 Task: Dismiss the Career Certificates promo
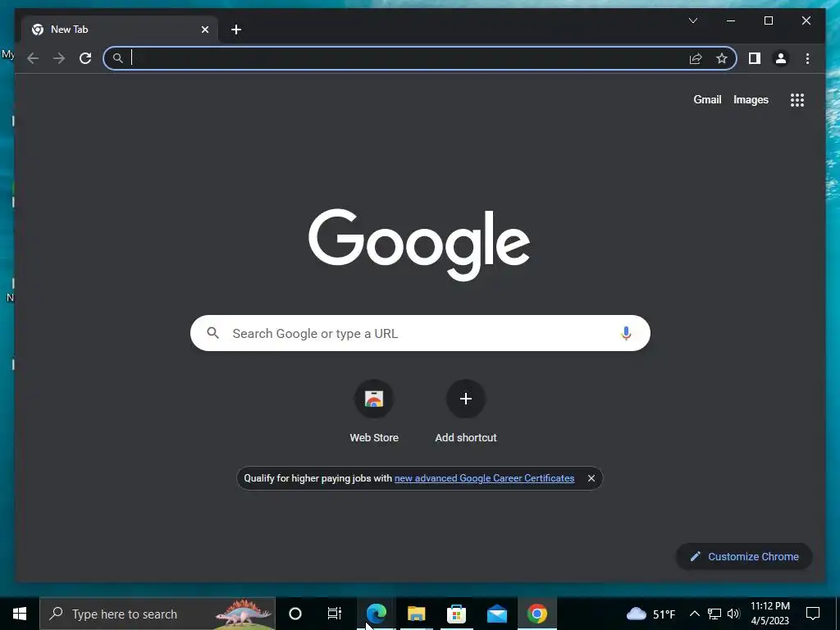[591, 478]
